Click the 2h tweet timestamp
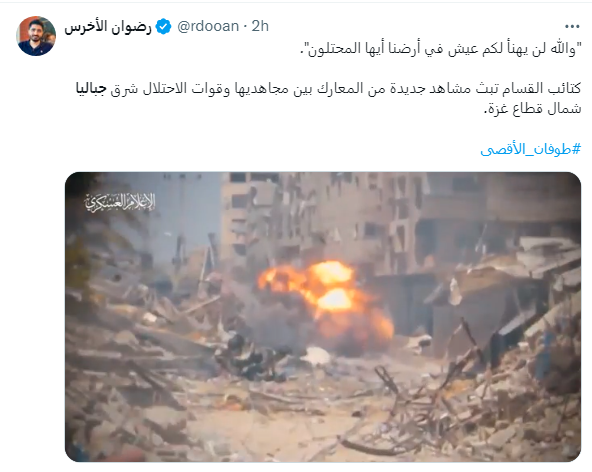This screenshot has height=472, width=592. [x=260, y=26]
